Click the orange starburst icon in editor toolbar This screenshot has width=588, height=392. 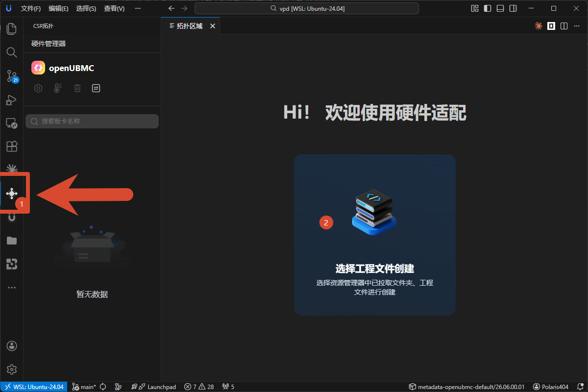point(539,26)
